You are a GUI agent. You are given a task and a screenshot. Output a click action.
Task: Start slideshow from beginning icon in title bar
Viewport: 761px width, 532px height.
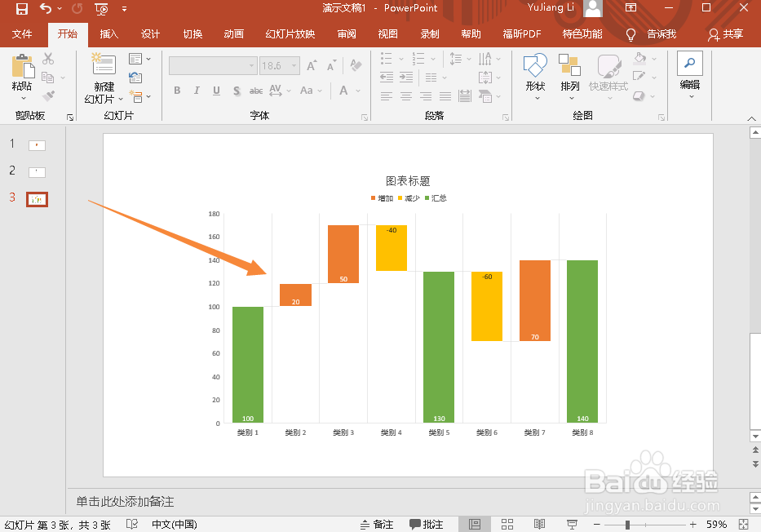[101, 9]
